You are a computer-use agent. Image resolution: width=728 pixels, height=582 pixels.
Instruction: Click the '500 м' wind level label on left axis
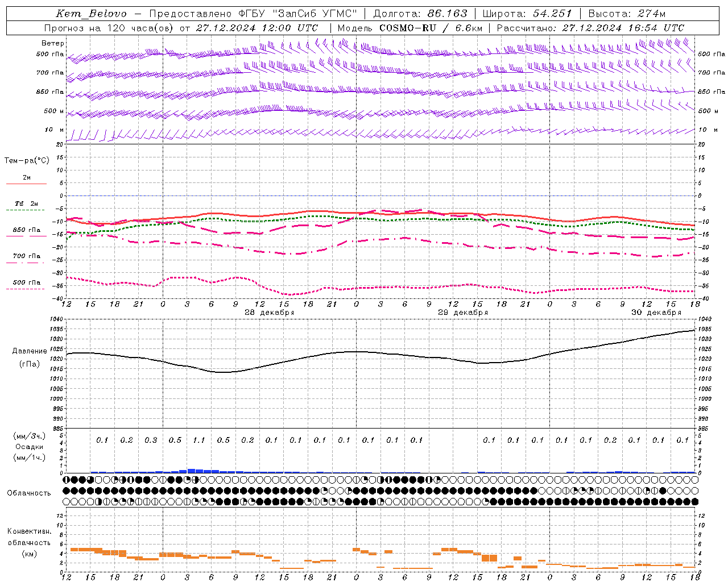click(54, 111)
